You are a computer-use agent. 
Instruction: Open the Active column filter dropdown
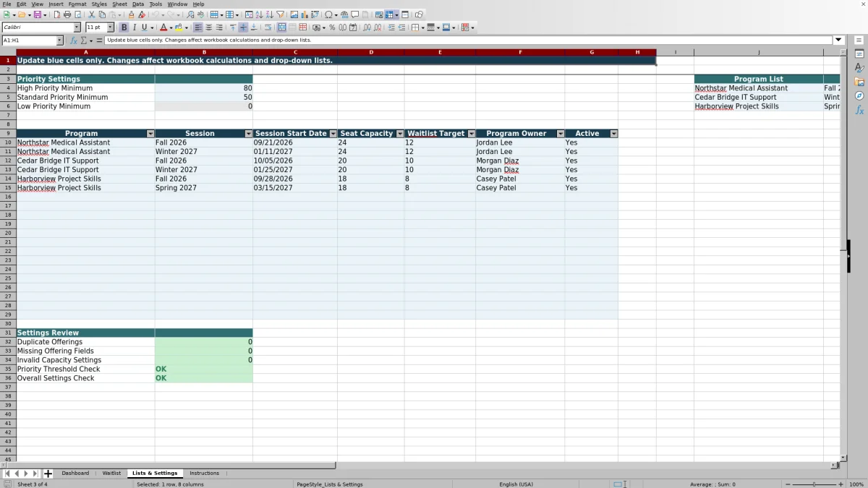[613, 134]
